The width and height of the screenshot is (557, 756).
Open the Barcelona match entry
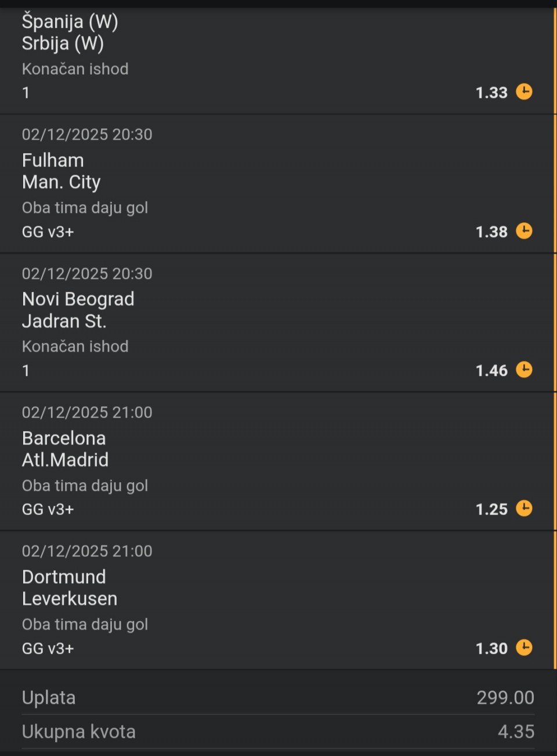pos(64,438)
